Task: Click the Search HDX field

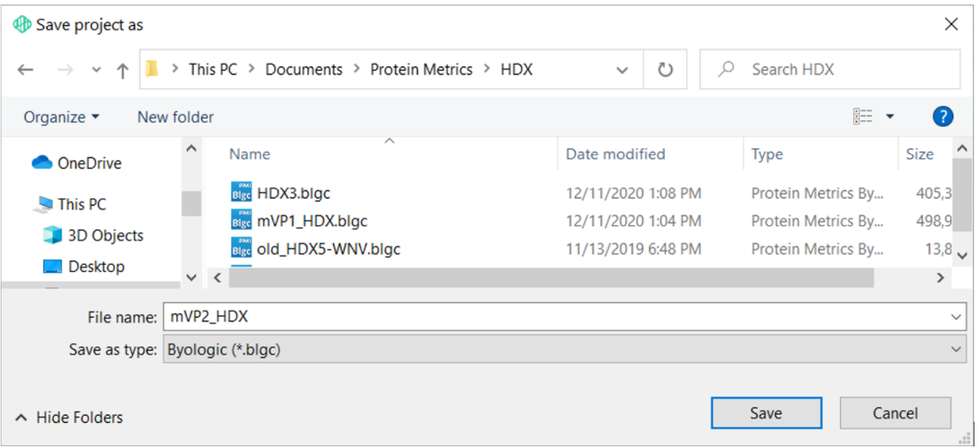Action: [829, 69]
